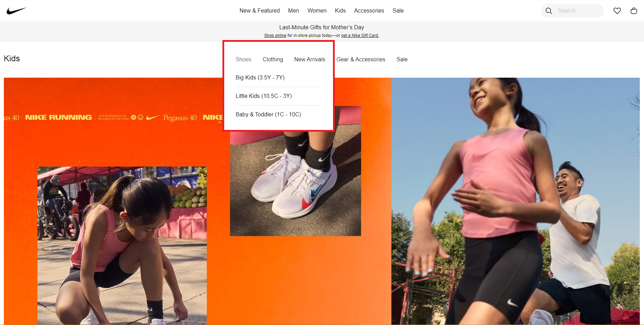Image resolution: width=644 pixels, height=325 pixels.
Task: Click the Nike swoosh logo
Action: click(16, 10)
